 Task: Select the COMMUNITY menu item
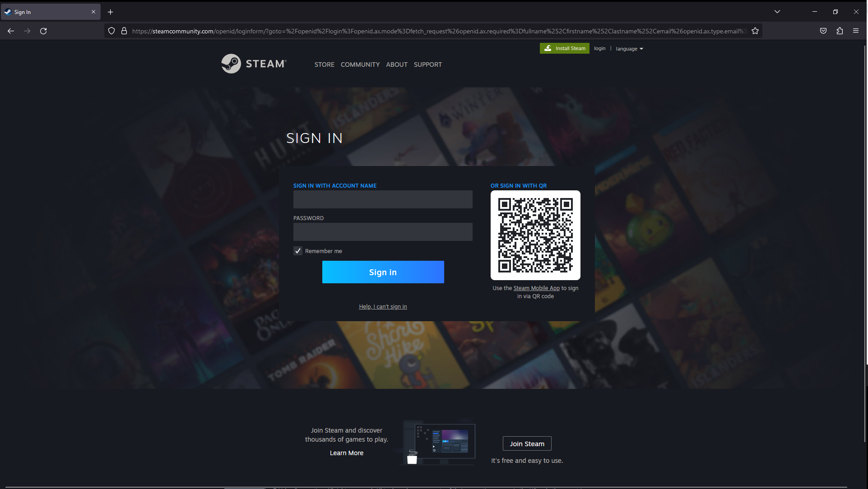click(360, 65)
